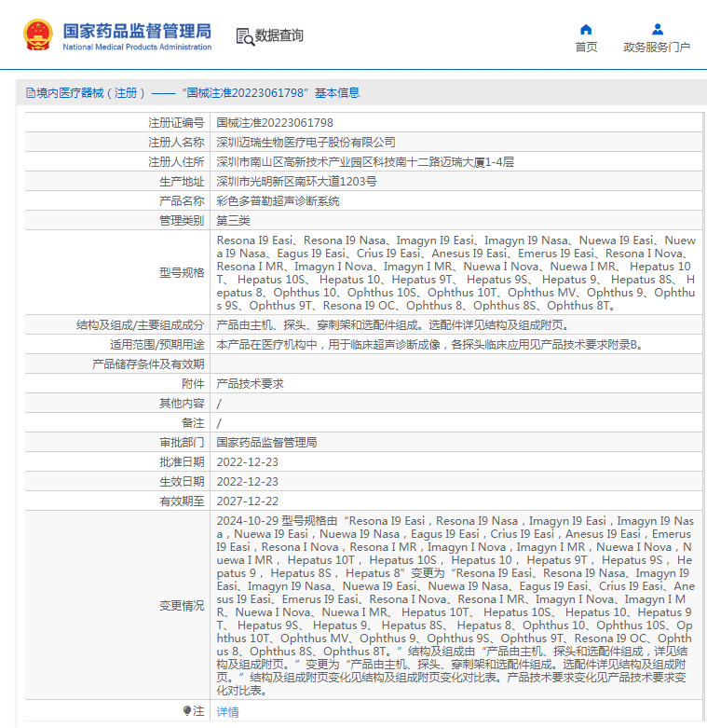The width and height of the screenshot is (707, 728).
Task: Click the empty 产品储存条件及有效期 value cell
Action: pos(456,364)
